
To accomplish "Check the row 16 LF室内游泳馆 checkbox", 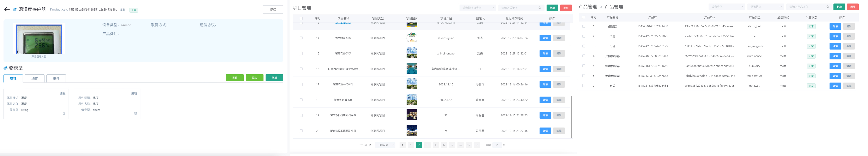I will (x=301, y=69).
